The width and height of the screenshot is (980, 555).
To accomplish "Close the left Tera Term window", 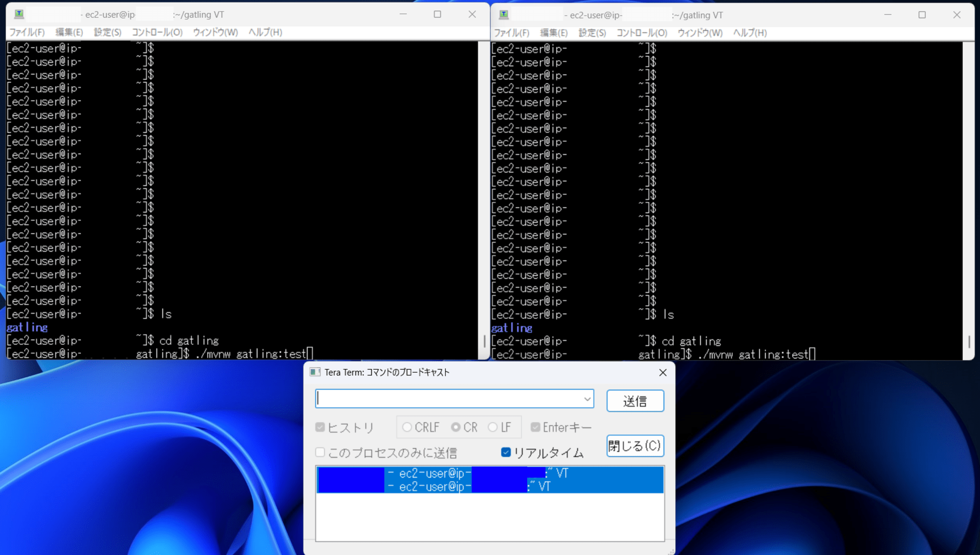I will click(x=472, y=14).
